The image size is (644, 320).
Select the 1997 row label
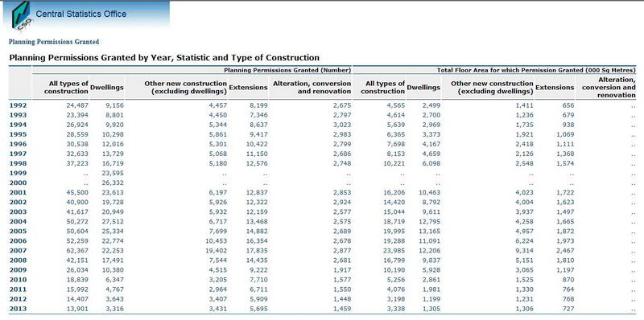[x=18, y=154]
